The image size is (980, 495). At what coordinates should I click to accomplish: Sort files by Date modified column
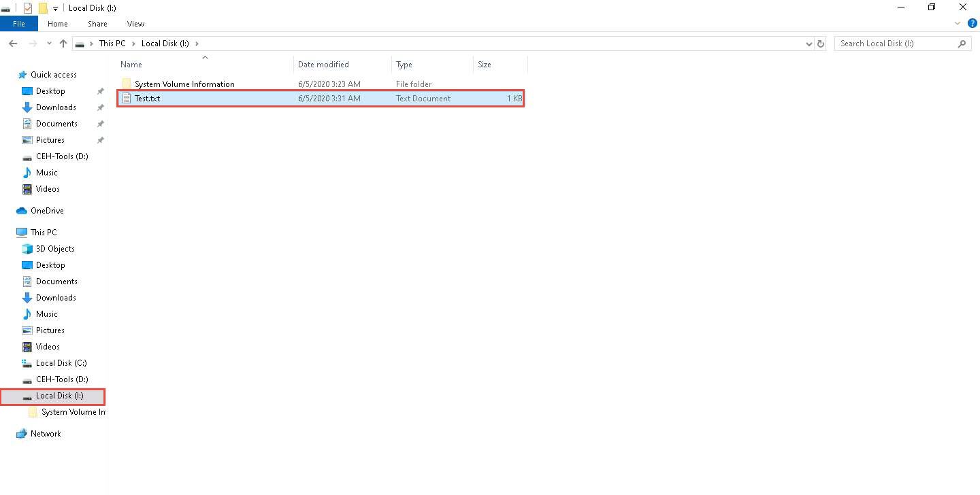[323, 65]
